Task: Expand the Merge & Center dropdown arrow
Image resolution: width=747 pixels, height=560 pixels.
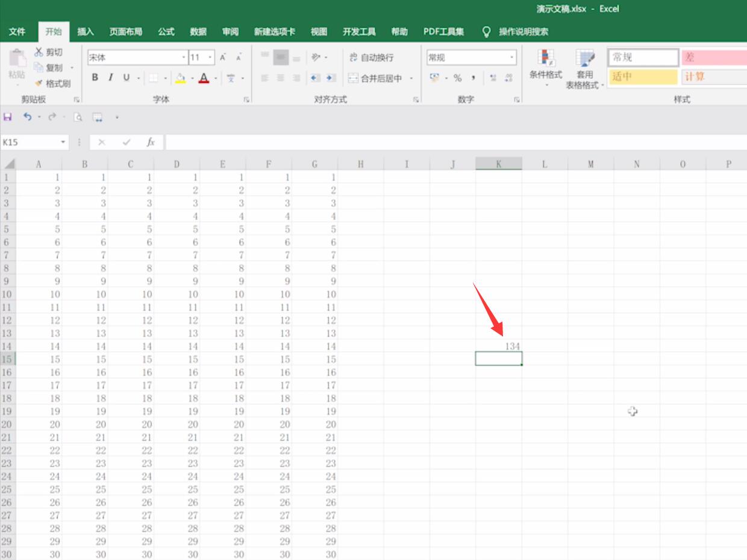Action: [411, 78]
